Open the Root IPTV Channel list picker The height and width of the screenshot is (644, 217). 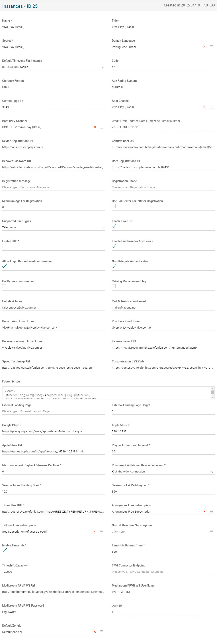pos(102,127)
